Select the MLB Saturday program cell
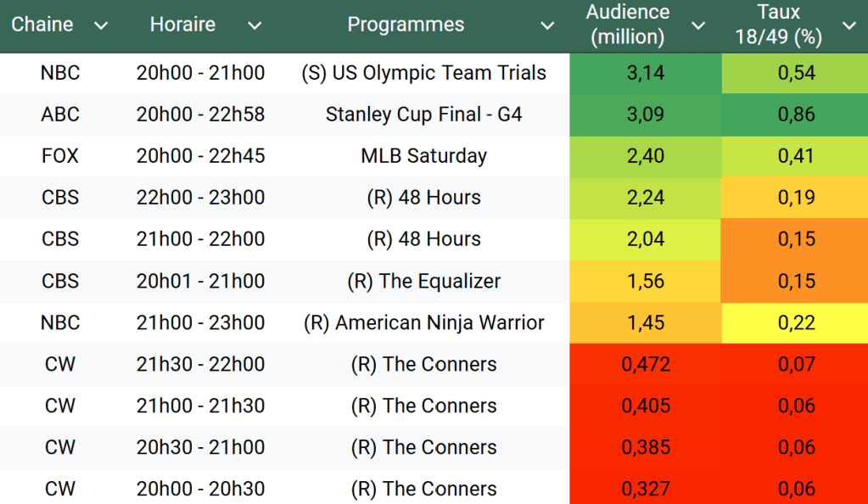This screenshot has height=504, width=868. point(423,156)
